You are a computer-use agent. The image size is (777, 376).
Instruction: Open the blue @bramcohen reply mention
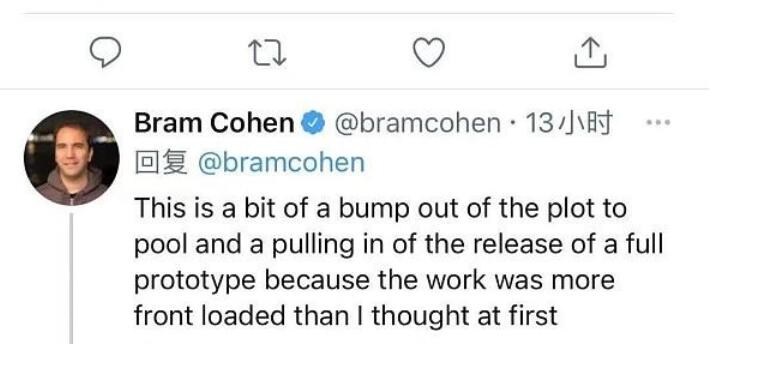point(281,162)
